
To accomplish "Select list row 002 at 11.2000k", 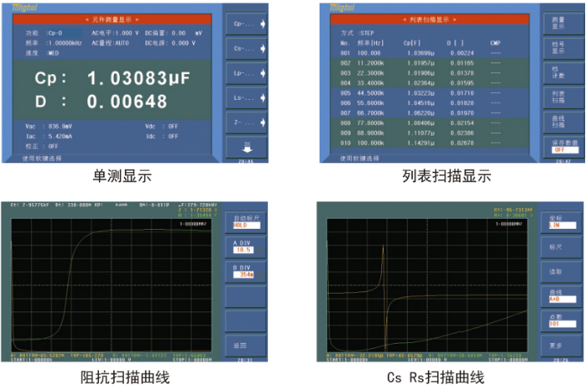I will tap(429, 63).
